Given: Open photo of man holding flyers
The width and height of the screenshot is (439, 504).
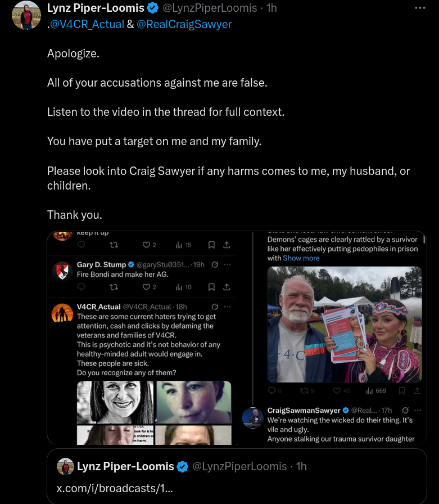Looking at the screenshot, I should tap(345, 325).
